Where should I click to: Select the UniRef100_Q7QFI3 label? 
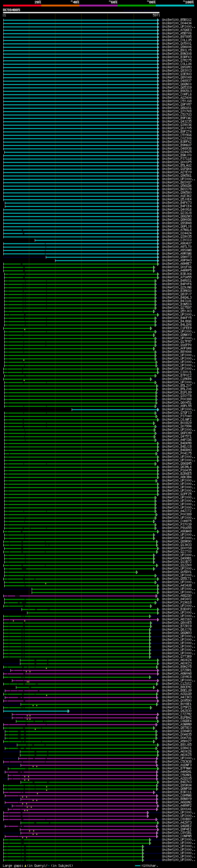point(177,413)
